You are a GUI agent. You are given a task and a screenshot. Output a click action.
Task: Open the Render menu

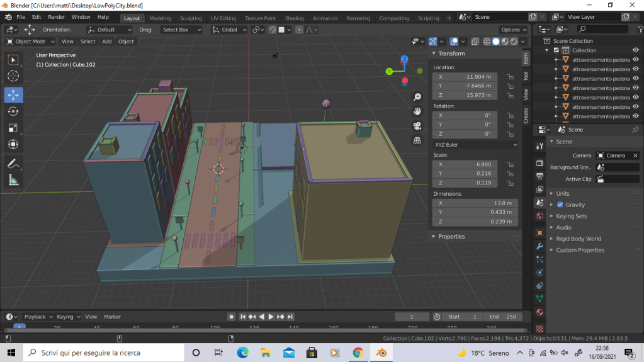[56, 17]
